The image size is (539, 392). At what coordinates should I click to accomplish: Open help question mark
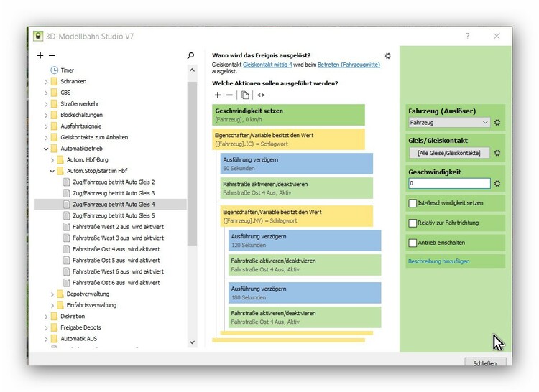tap(468, 36)
